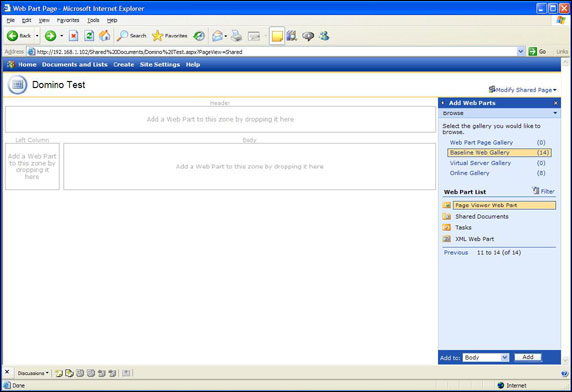Click the Create link in navigation bar

[x=124, y=65]
